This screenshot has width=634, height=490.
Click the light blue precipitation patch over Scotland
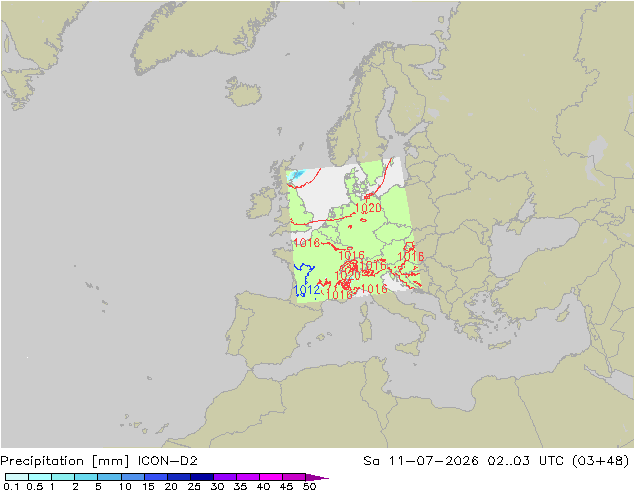[297, 175]
